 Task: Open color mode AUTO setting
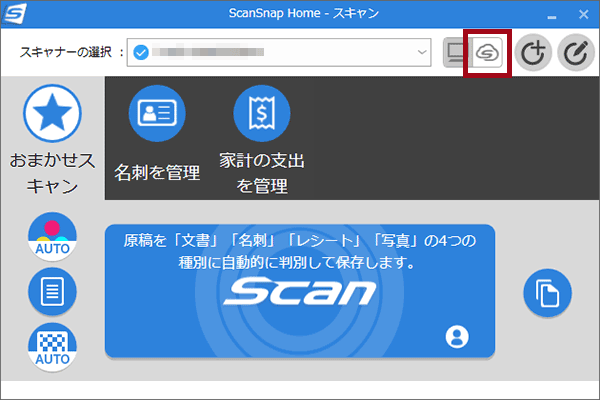click(52, 237)
